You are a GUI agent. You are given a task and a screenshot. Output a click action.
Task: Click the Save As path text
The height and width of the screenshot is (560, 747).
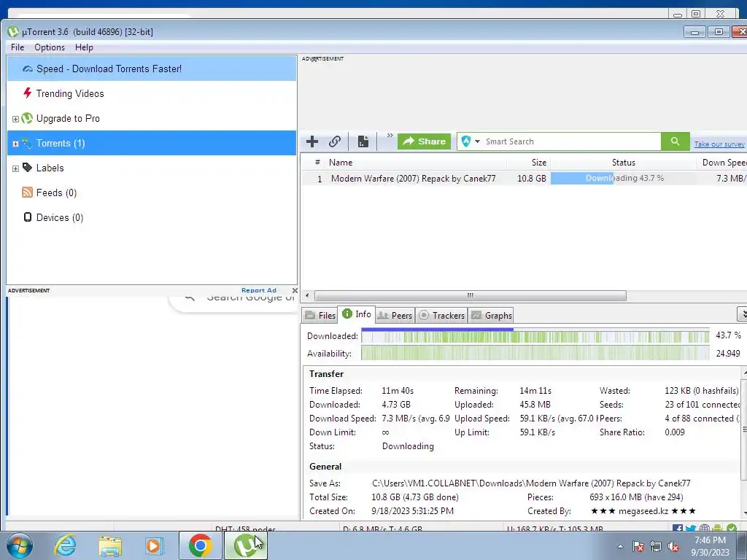[x=531, y=483]
